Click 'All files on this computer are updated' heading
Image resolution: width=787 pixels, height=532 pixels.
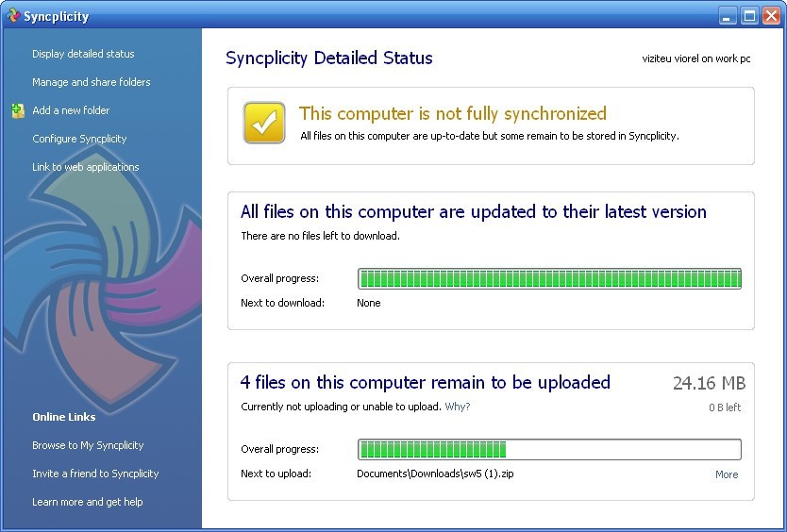coord(474,212)
